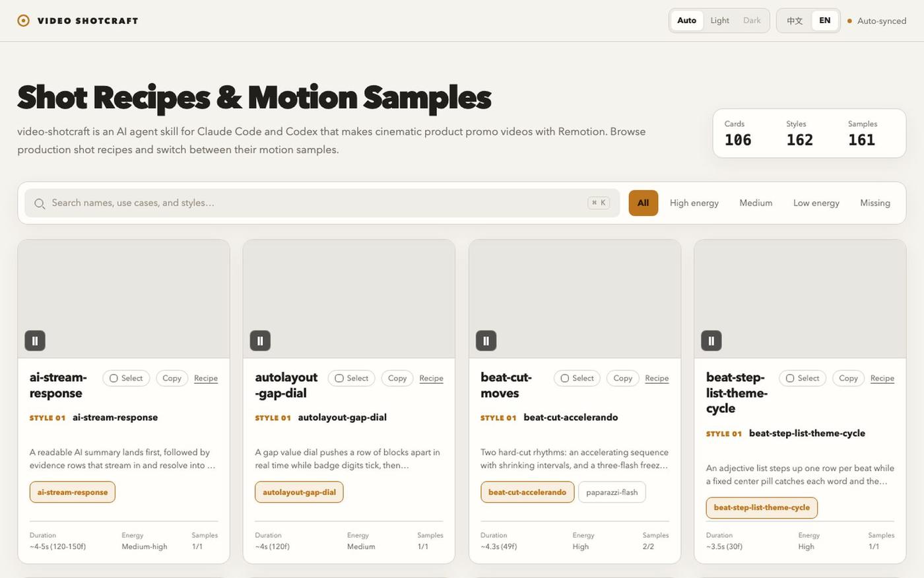
Task: Pause the autolayout-gap-dial preview video
Action: (260, 341)
